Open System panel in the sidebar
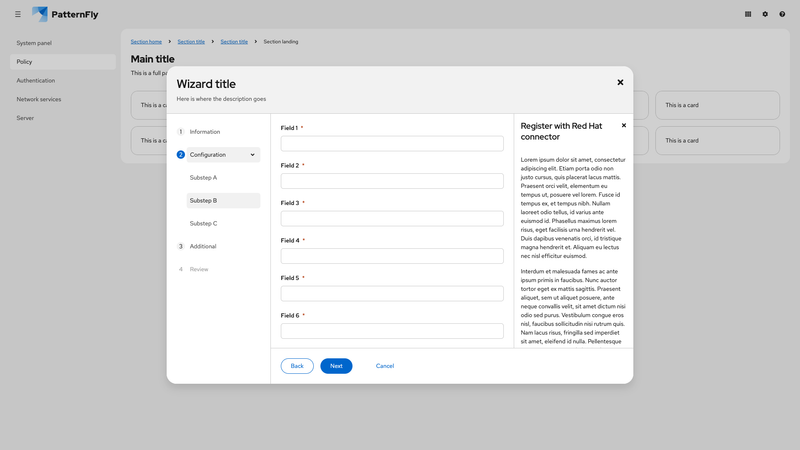 [x=34, y=43]
